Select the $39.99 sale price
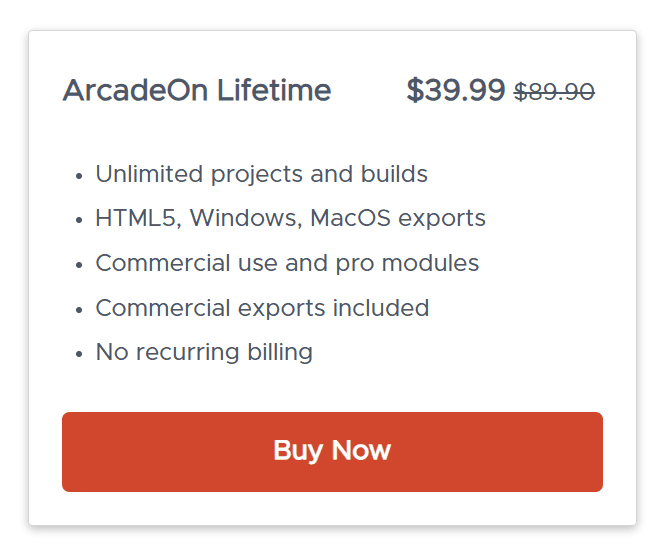This screenshot has height=555, width=662. click(455, 91)
